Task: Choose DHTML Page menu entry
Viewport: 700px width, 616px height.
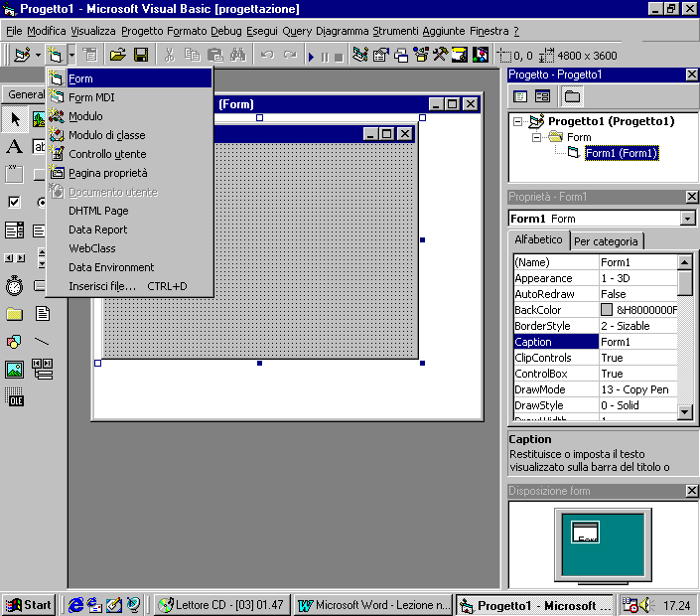Action: click(x=129, y=211)
